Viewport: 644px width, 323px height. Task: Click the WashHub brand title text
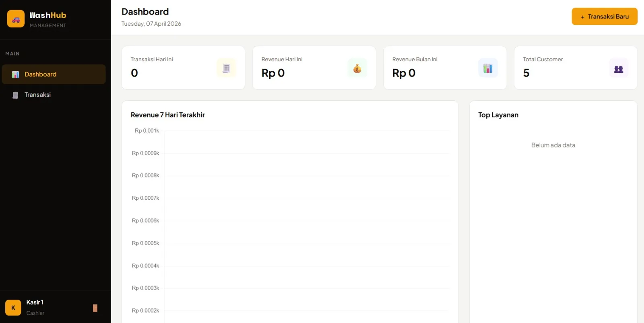click(48, 15)
